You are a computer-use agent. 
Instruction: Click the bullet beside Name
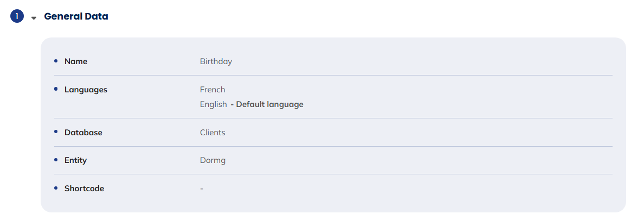pyautogui.click(x=56, y=61)
